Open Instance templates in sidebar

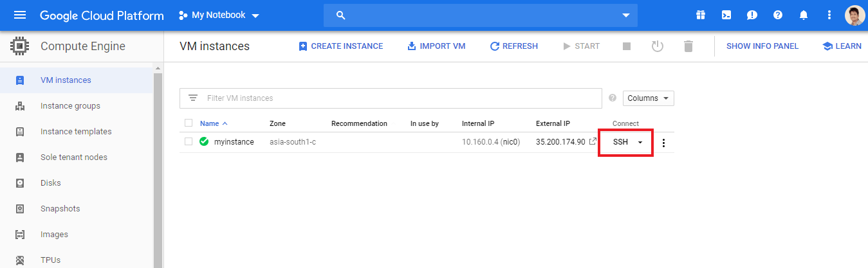click(x=77, y=132)
